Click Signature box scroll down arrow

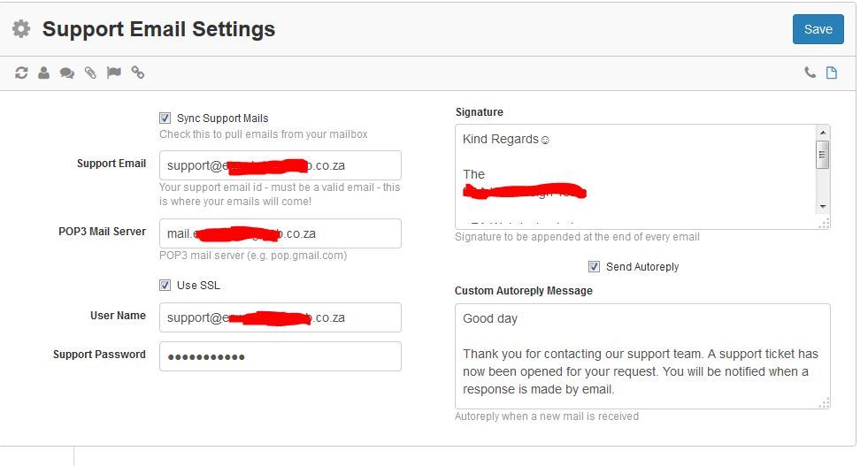[823, 206]
